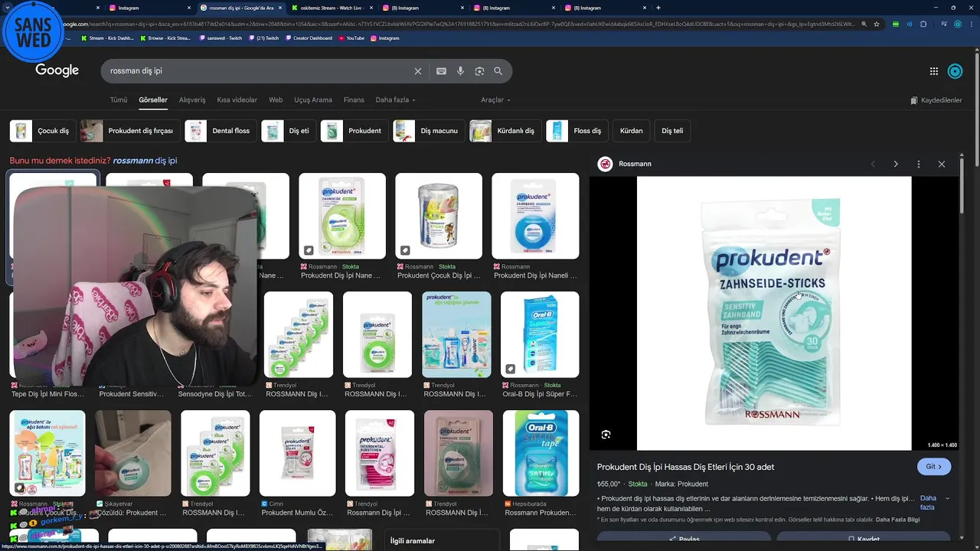Open the Stream - Kick Dashboard bookmark

click(x=106, y=37)
